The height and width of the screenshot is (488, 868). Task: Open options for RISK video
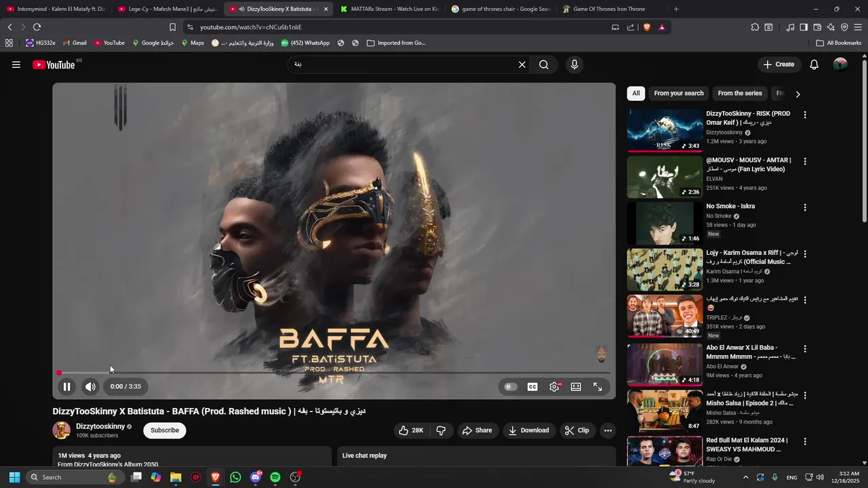805,115
